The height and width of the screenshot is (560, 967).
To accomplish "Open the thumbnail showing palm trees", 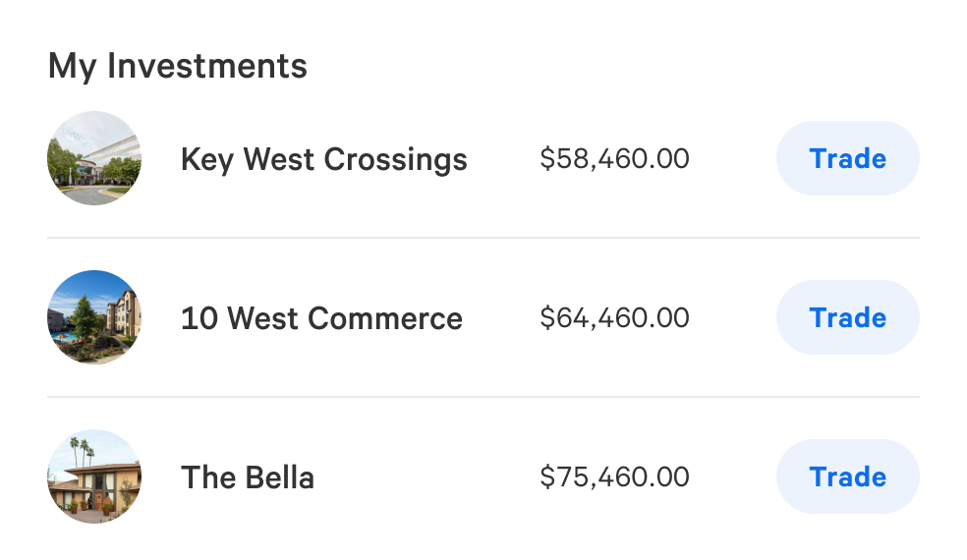I will (94, 476).
